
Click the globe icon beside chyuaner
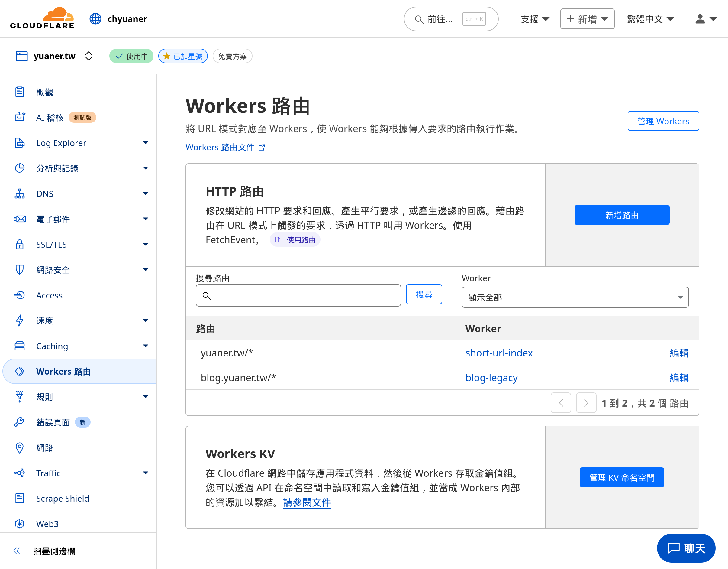pos(95,19)
